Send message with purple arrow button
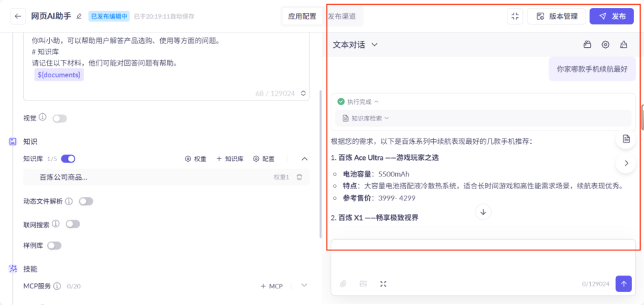Screen dimensions: 644x305 coord(623,284)
